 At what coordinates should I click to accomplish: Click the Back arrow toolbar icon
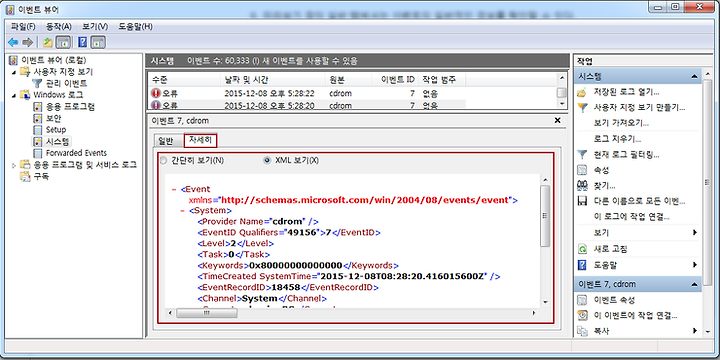[13, 43]
